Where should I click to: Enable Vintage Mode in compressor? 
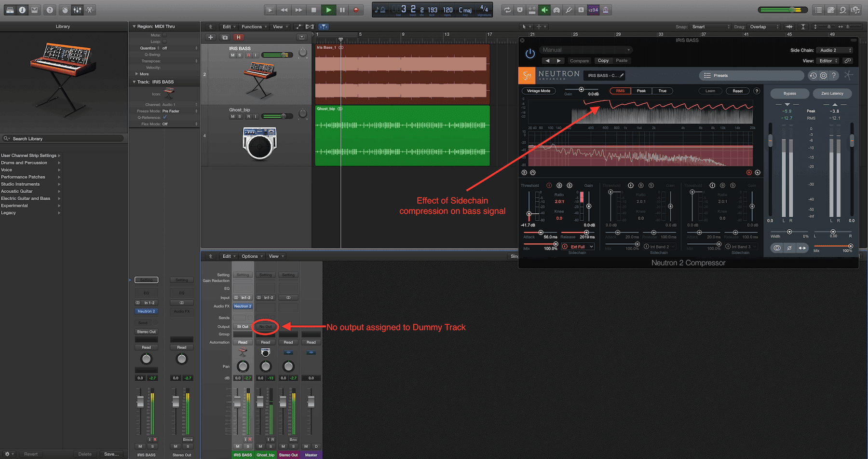539,91
